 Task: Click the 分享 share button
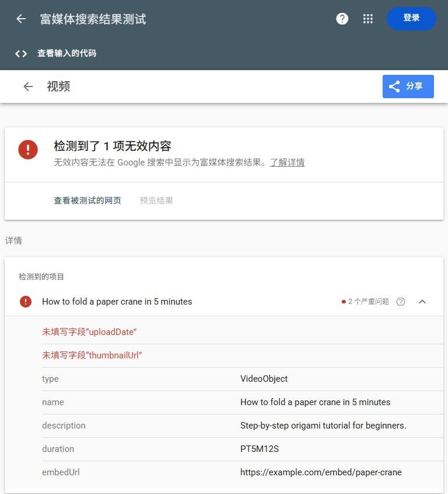point(408,87)
